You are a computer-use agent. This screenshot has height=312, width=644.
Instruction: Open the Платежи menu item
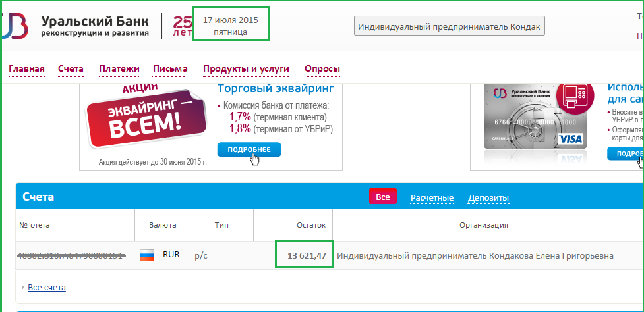click(119, 69)
